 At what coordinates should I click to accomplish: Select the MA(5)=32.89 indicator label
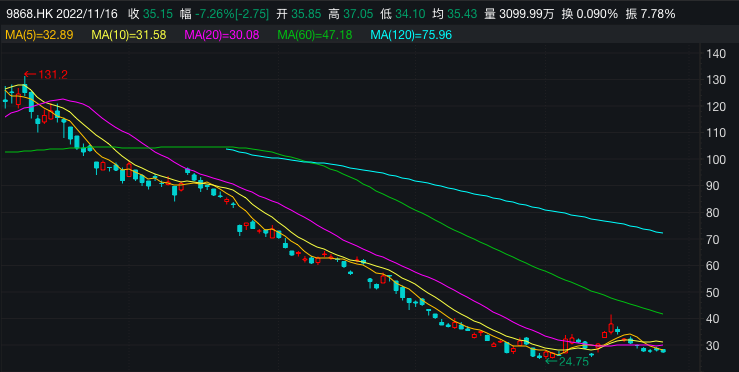[x=40, y=34]
